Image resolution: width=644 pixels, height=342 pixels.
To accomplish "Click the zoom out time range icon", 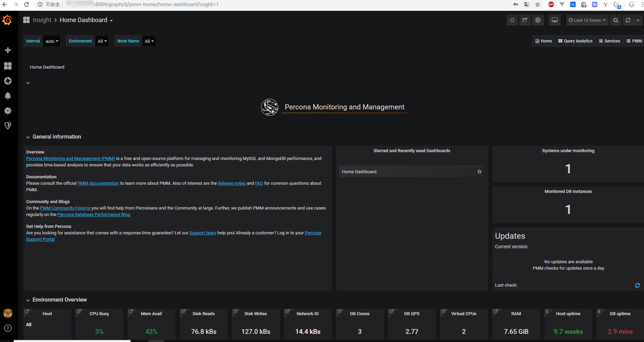I will pyautogui.click(x=615, y=20).
